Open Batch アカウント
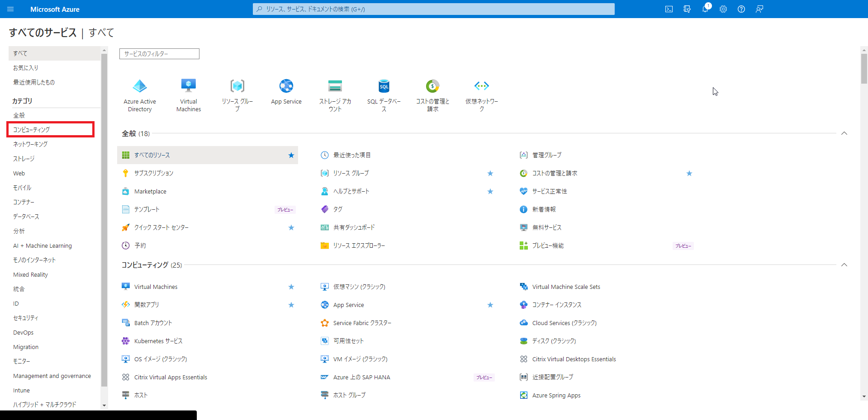 click(x=153, y=323)
